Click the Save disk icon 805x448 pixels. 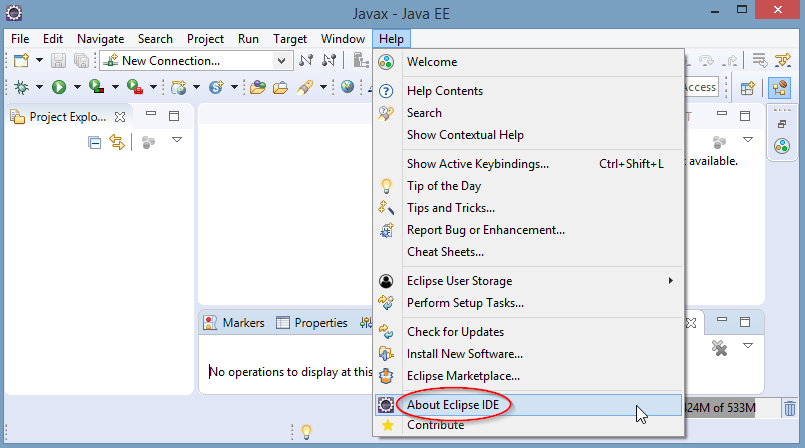coord(58,61)
